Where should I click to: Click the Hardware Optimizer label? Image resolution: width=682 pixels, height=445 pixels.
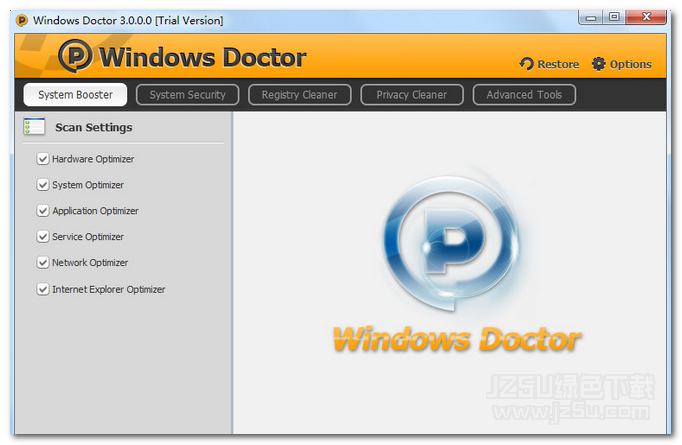(x=93, y=159)
